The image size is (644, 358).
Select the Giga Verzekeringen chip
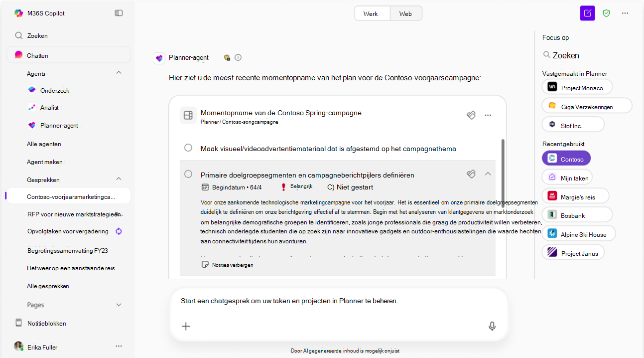587,106
